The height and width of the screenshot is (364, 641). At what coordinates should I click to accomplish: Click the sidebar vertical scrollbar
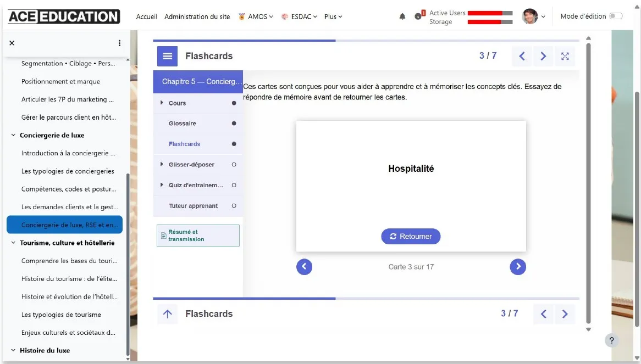click(128, 265)
